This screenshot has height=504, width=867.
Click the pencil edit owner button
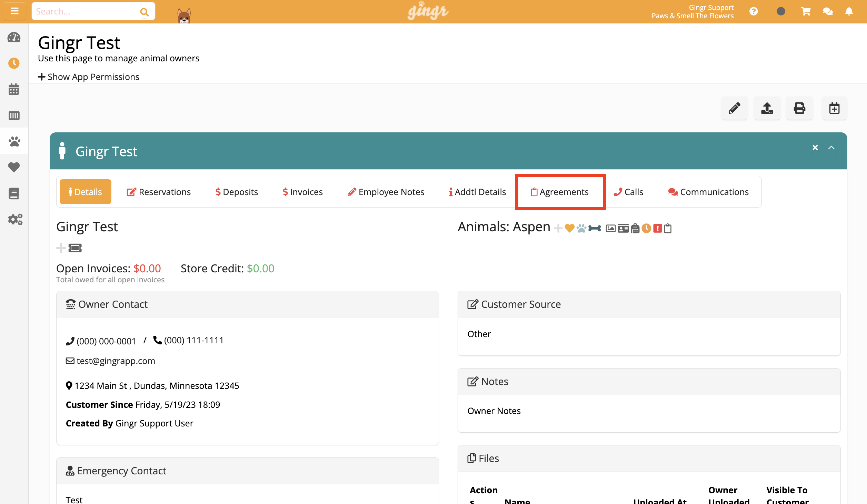tap(734, 108)
